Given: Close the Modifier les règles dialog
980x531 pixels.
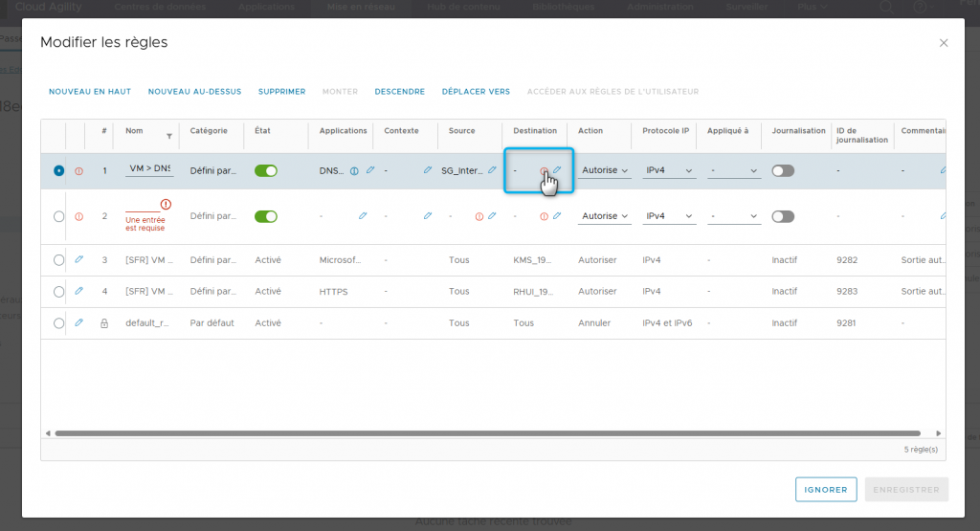Looking at the screenshot, I should point(944,43).
